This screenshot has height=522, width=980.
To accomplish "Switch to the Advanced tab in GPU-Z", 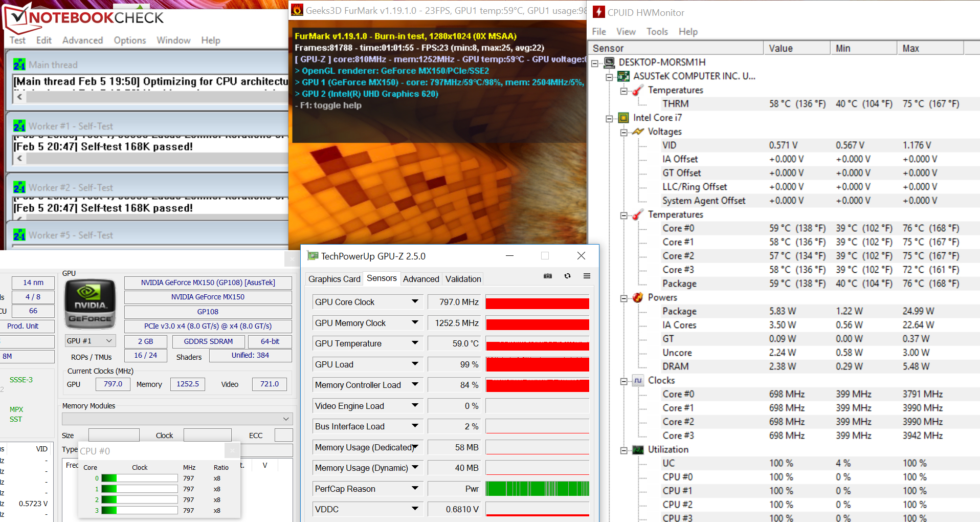I will pos(421,279).
